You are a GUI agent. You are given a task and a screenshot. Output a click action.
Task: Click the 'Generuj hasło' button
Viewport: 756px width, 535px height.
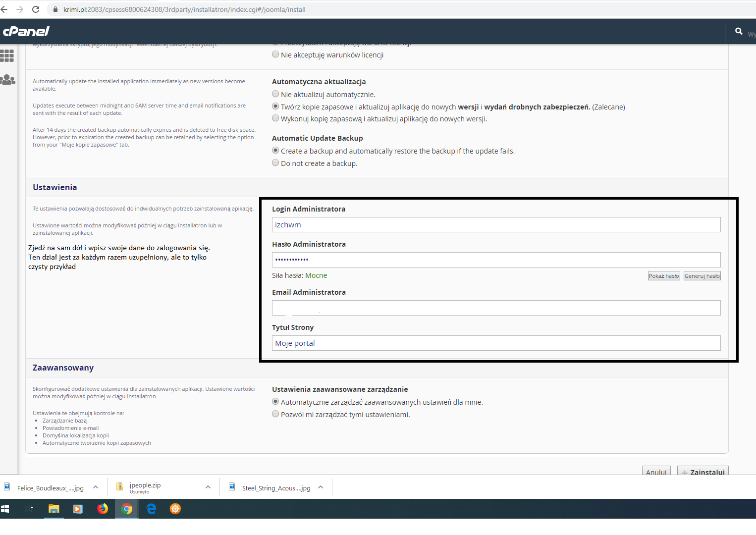coord(702,275)
